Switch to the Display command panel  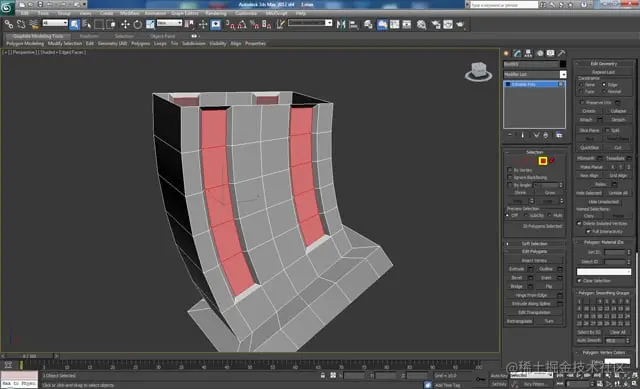[551, 53]
